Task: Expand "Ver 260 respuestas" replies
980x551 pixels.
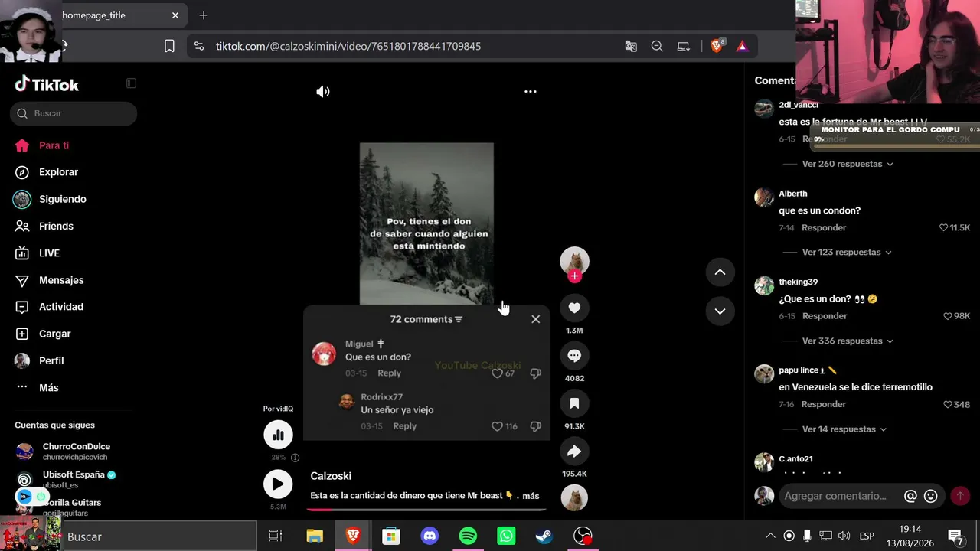Action: [x=848, y=164]
